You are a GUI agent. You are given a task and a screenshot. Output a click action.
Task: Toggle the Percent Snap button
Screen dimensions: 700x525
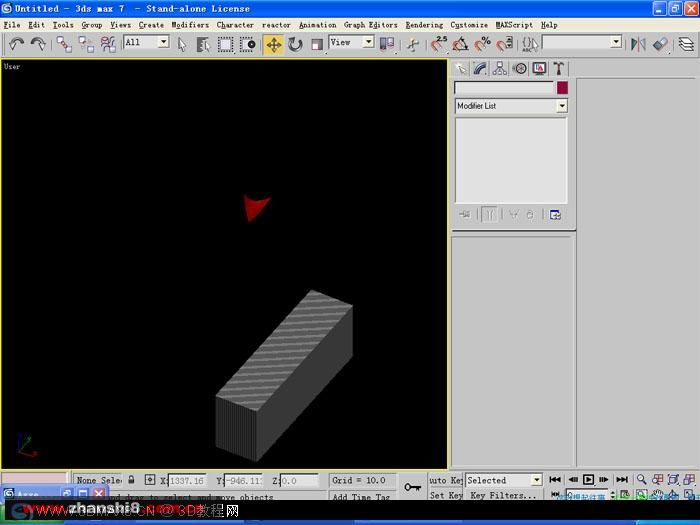coord(483,44)
